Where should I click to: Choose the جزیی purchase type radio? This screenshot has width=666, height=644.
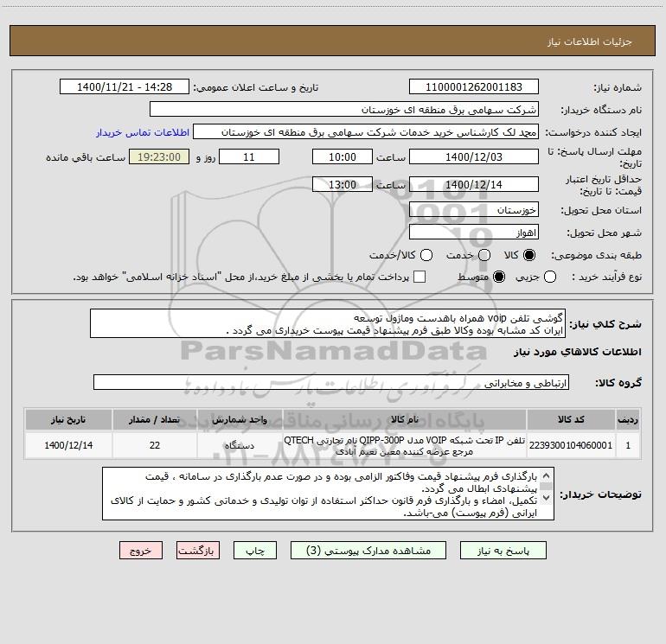549,277
